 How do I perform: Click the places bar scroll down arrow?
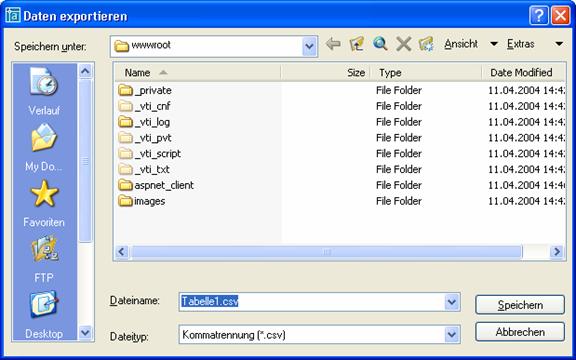tap(85, 333)
